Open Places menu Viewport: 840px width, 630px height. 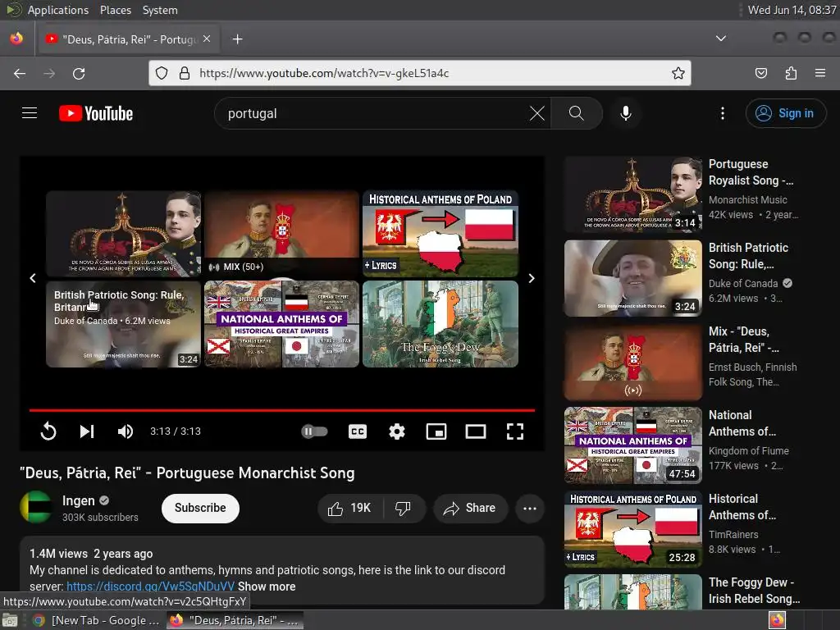(x=115, y=10)
